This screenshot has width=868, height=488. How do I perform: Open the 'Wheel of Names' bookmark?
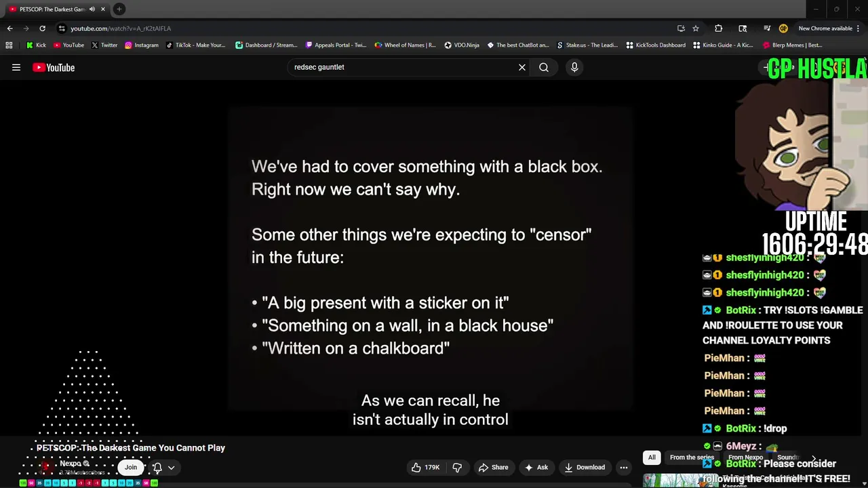tap(405, 45)
